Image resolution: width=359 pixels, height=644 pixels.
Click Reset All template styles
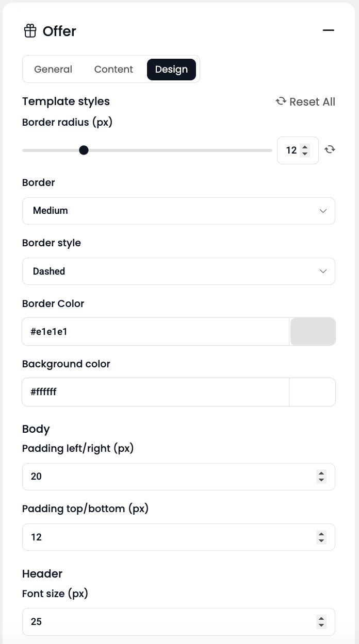click(305, 101)
